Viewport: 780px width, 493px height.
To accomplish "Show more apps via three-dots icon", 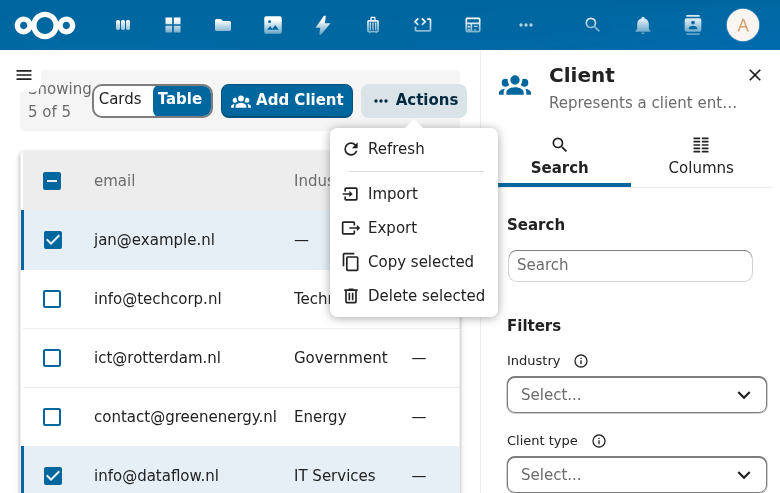I will pyautogui.click(x=526, y=25).
